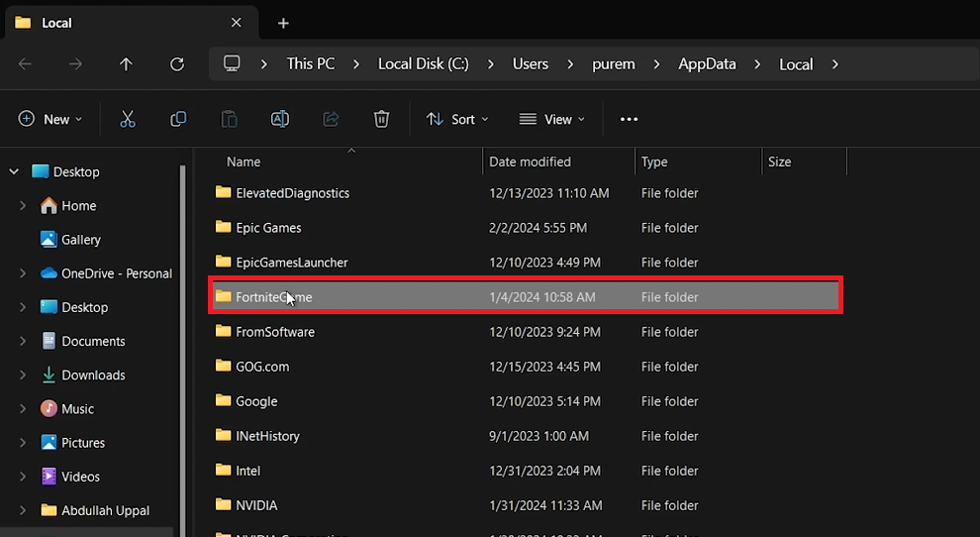Select the Local tab
The width and height of the screenshot is (980, 537).
point(119,23)
